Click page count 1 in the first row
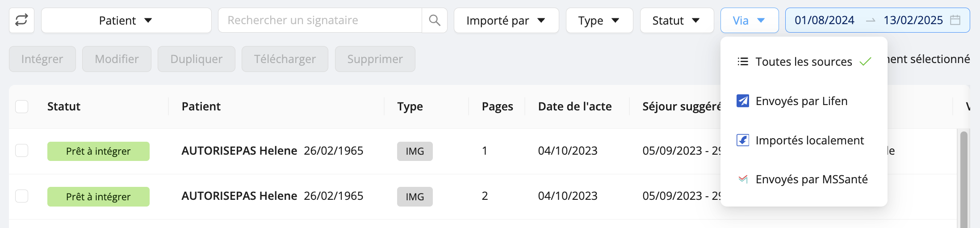The image size is (980, 228). click(x=485, y=151)
